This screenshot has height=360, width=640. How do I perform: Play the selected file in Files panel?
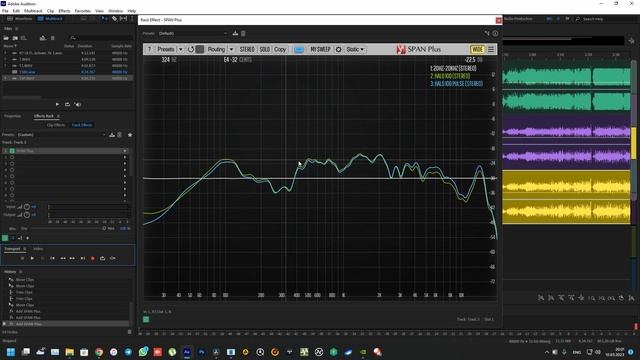[57, 104]
